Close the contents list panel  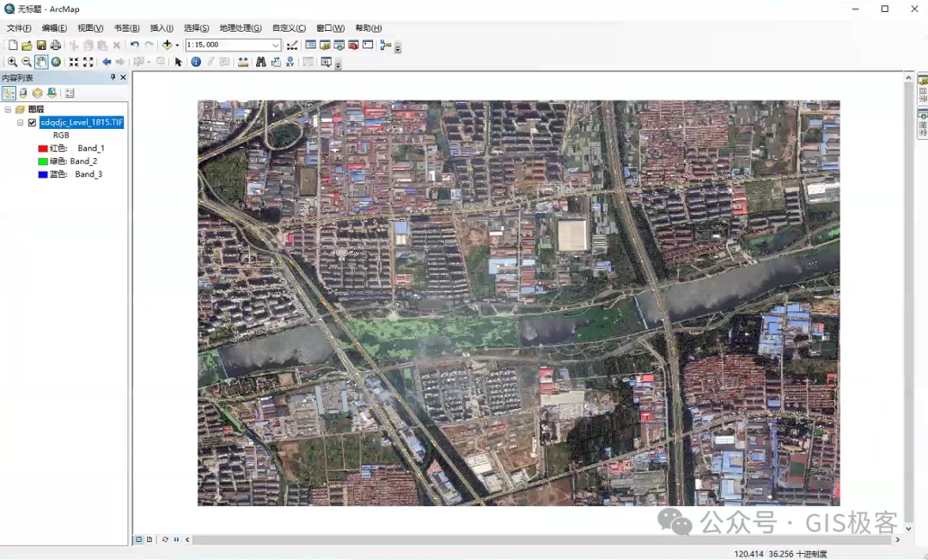point(123,77)
